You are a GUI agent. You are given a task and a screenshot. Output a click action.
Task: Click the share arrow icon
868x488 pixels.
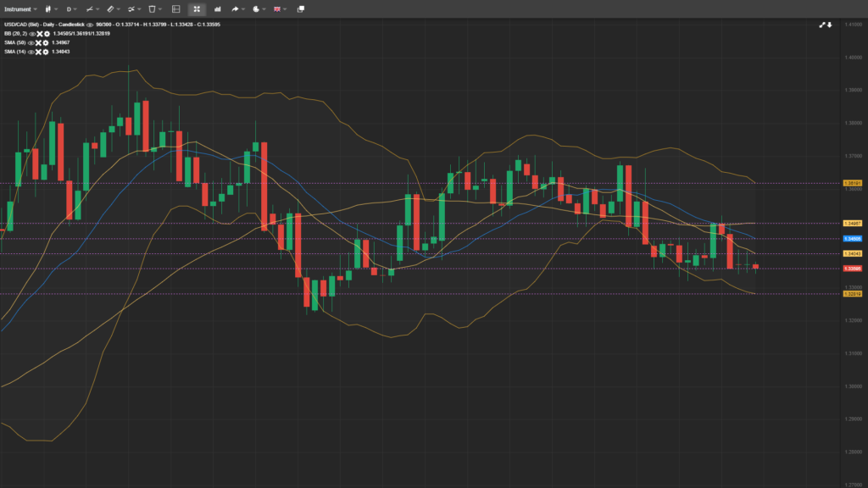[x=235, y=8]
